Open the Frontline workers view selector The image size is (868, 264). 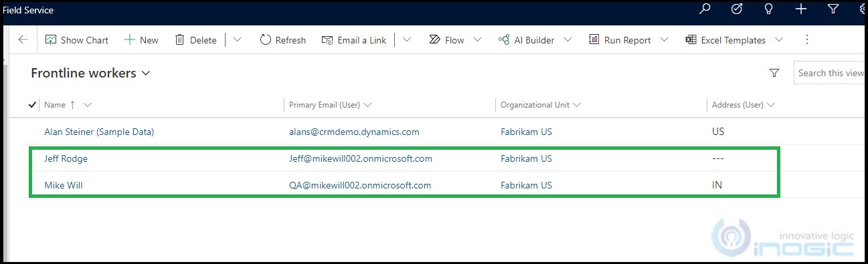click(x=90, y=73)
